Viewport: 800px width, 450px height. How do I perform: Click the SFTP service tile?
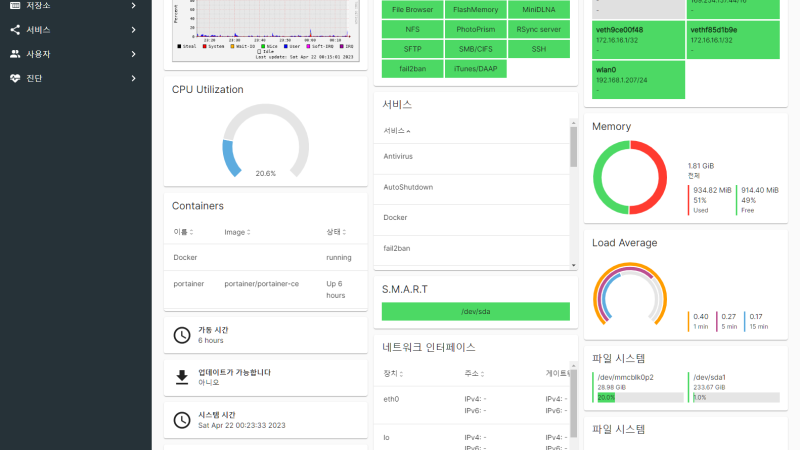[x=412, y=49]
